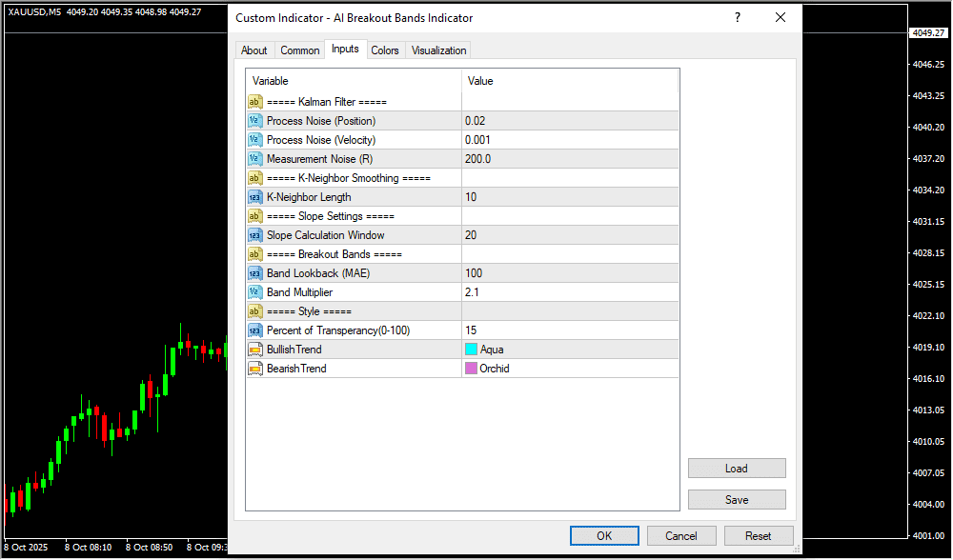
Task: Click the icon beside BearishTrend row
Action: (254, 369)
